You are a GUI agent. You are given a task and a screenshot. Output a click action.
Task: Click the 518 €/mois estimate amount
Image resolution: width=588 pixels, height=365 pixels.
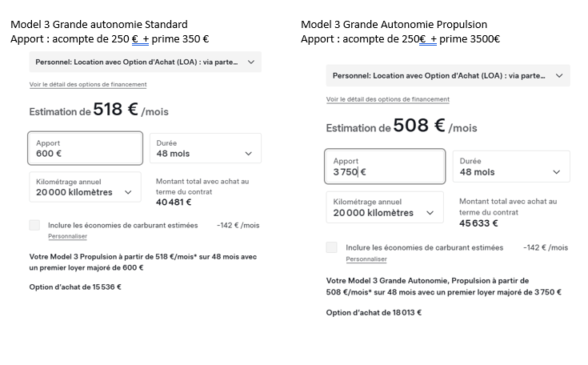click(117, 110)
